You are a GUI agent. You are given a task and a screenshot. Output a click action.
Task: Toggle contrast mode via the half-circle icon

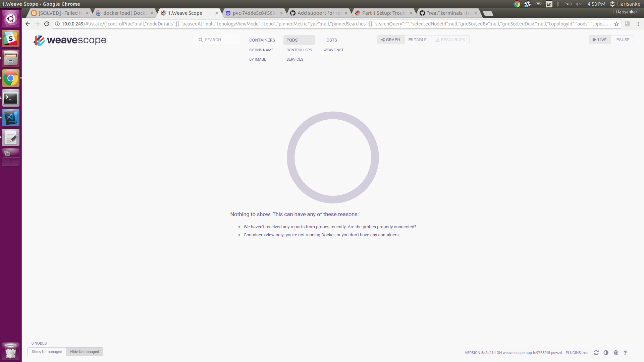[x=606, y=353]
